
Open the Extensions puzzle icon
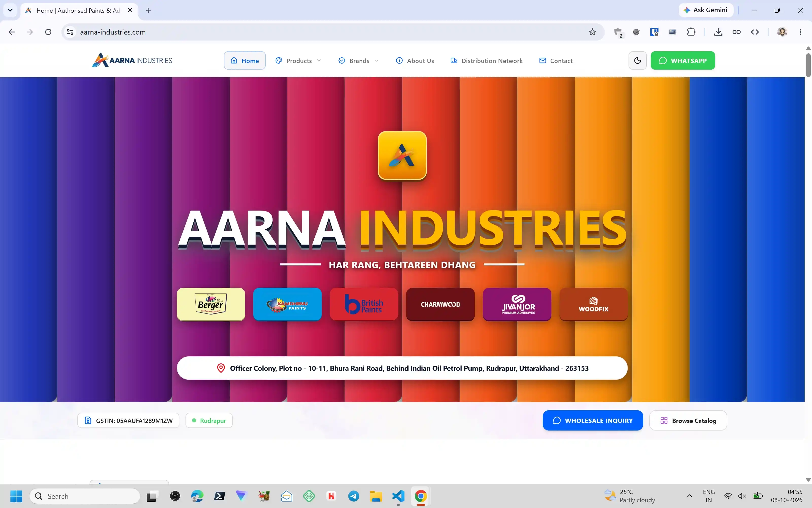tap(691, 32)
